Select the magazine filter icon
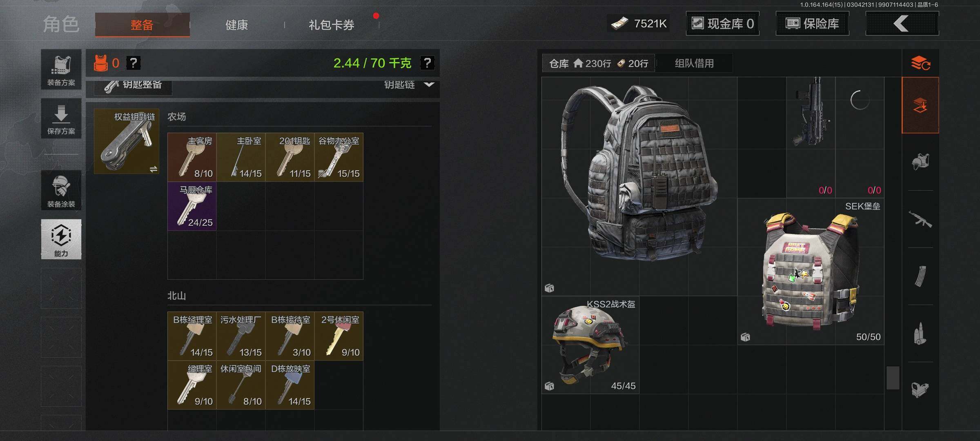This screenshot has width=980, height=441. pos(920,276)
